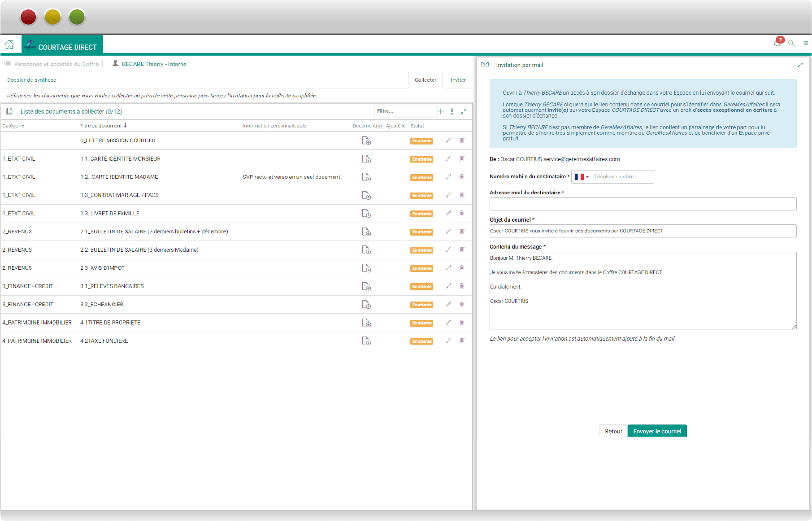Click inside Contenu du message textarea

[x=643, y=290]
